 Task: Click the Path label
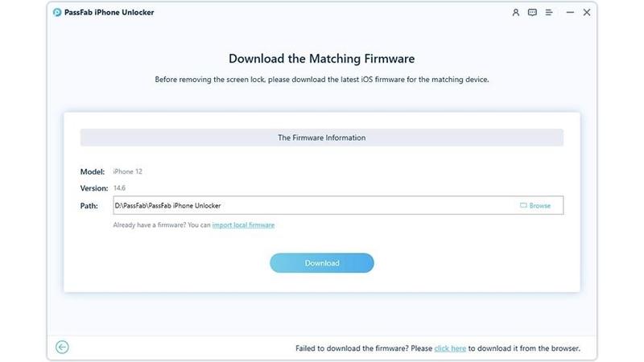pyautogui.click(x=89, y=206)
